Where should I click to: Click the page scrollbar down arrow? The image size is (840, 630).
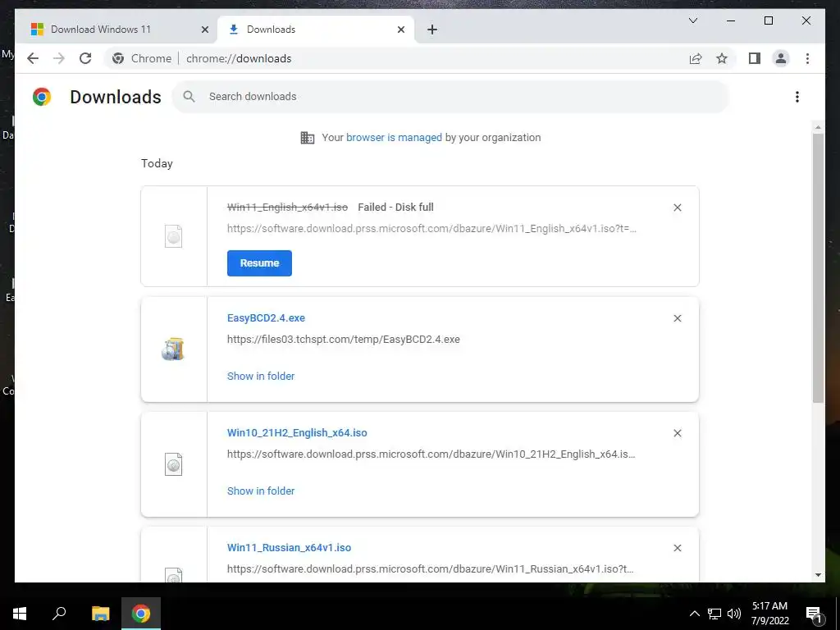(818, 575)
